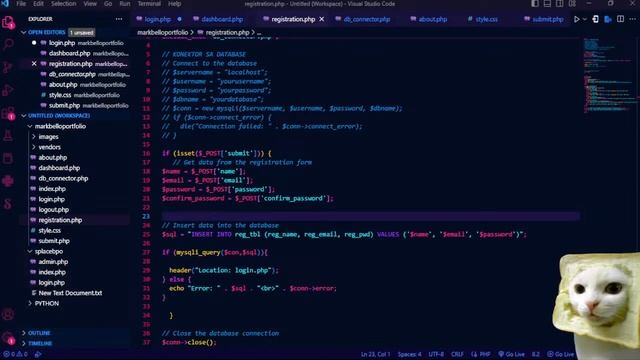This screenshot has height=360, width=640.
Task: Open index.php under markbelloportfolio folder
Action: [52, 189]
